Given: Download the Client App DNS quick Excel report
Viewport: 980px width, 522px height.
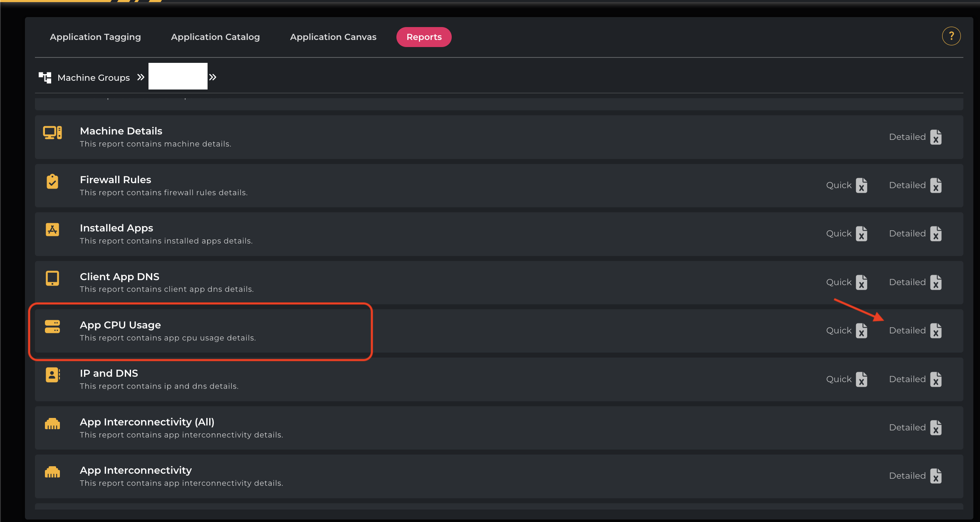Looking at the screenshot, I should 861,283.
